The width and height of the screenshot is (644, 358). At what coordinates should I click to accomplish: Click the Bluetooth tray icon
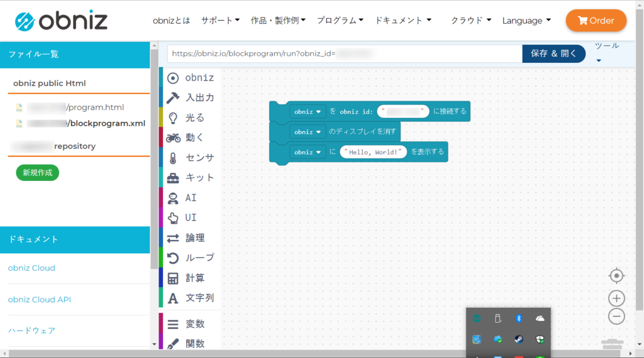pos(519,318)
